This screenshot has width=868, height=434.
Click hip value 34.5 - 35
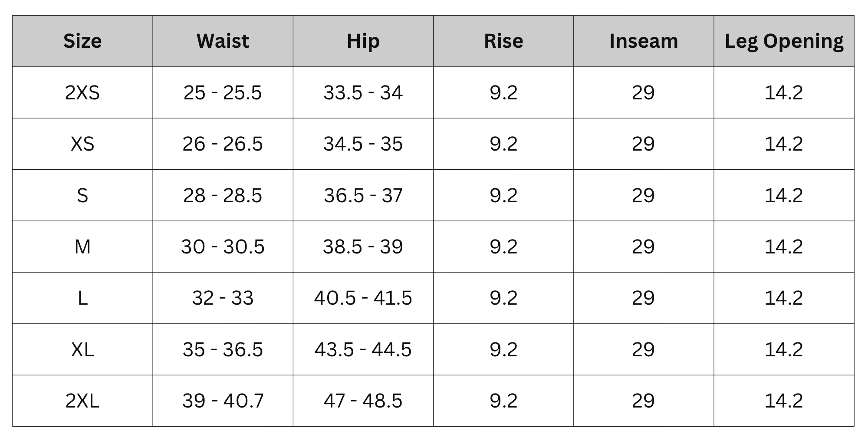click(363, 144)
